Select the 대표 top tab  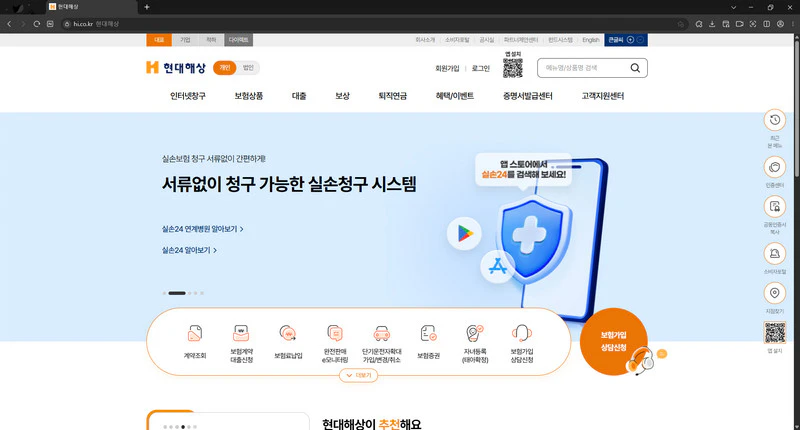159,40
